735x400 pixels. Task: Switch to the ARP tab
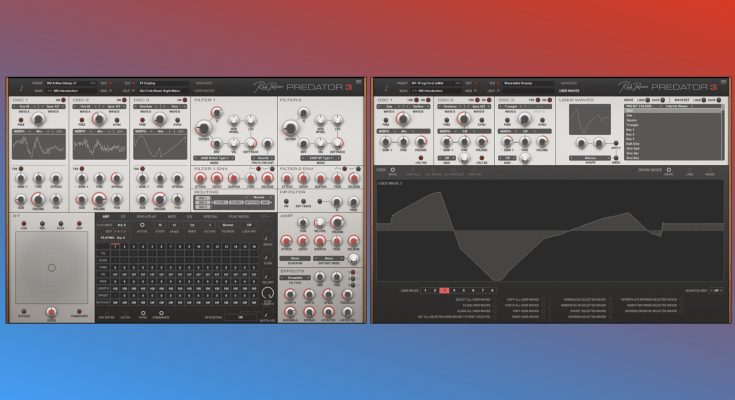pyautogui.click(x=106, y=215)
